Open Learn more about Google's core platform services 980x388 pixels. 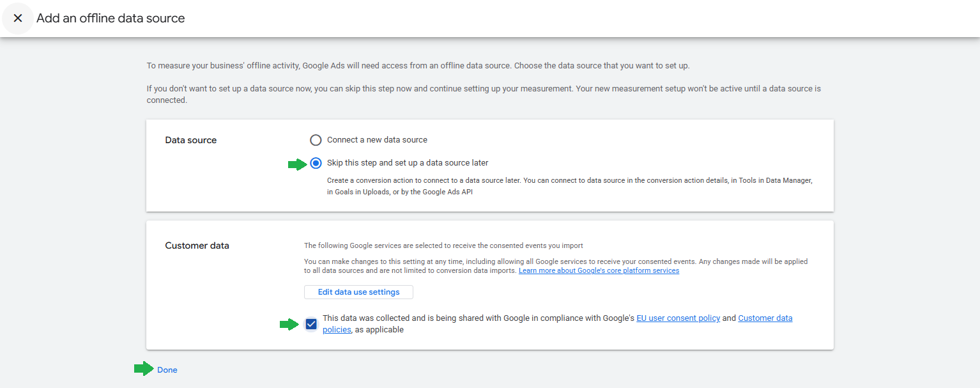click(x=599, y=271)
